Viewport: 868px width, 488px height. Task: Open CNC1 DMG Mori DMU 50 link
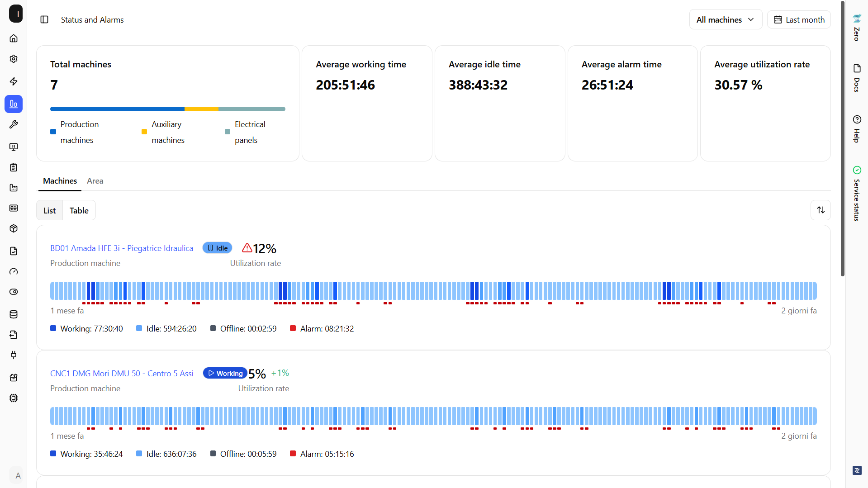pyautogui.click(x=122, y=373)
